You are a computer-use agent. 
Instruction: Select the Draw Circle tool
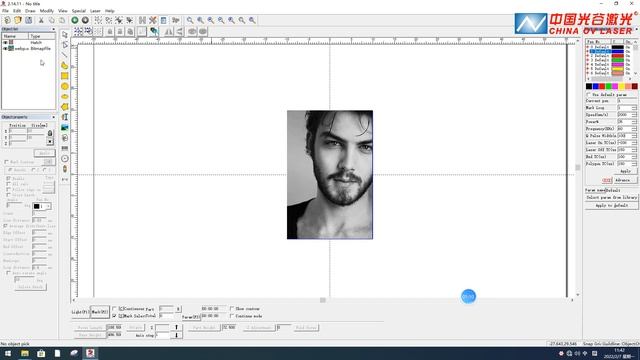[x=64, y=86]
